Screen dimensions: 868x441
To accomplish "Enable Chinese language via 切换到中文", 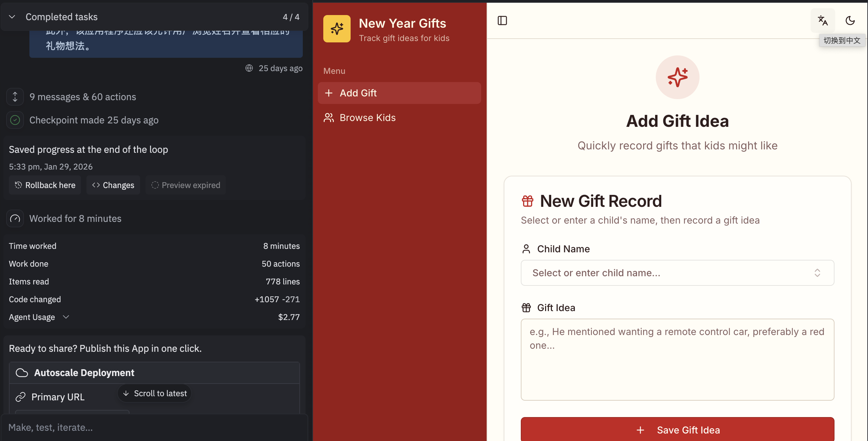I will [842, 40].
